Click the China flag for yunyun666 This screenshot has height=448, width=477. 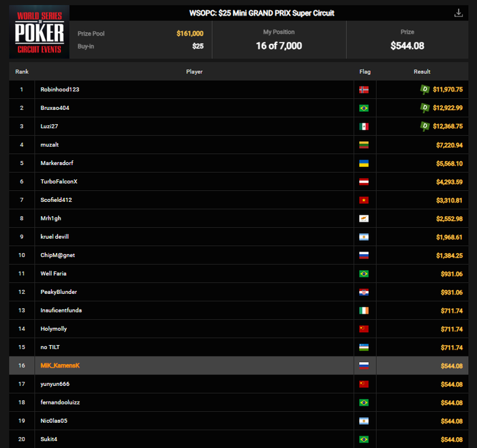364,384
